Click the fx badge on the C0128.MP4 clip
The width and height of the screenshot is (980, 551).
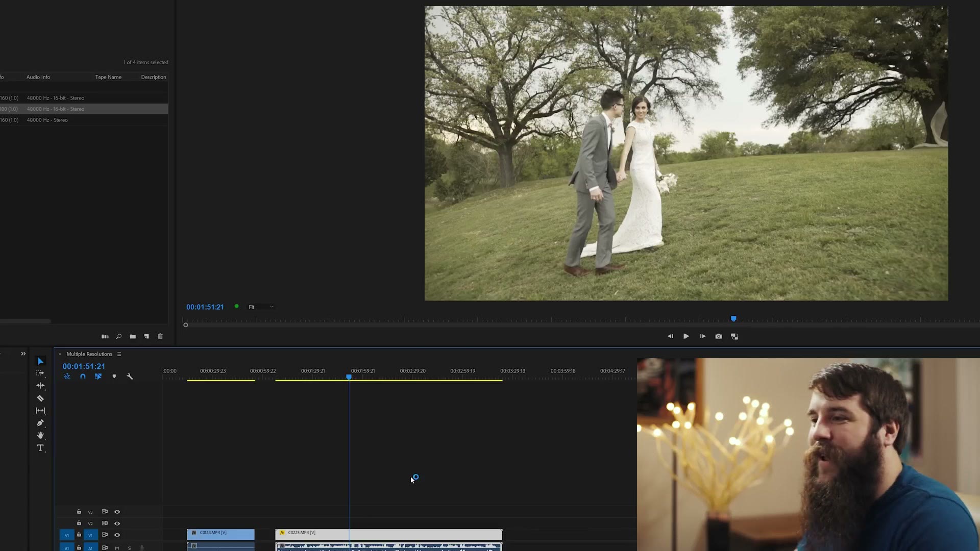[x=194, y=533]
